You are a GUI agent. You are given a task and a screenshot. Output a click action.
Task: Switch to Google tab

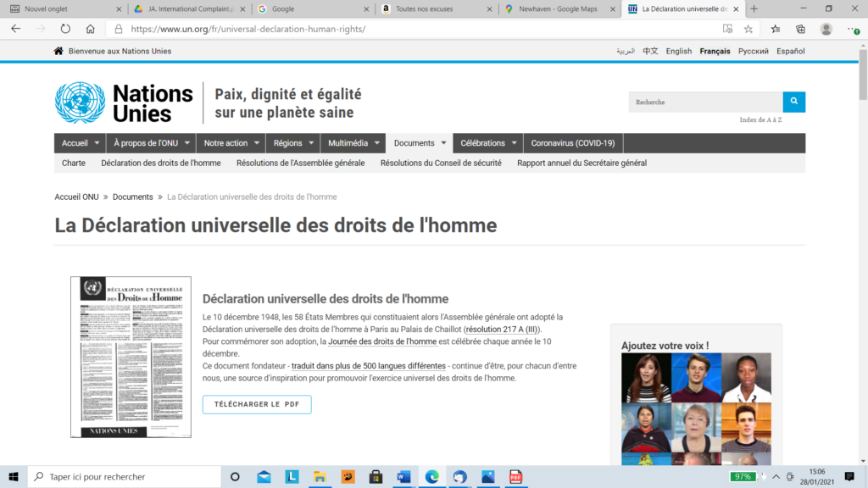point(313,8)
